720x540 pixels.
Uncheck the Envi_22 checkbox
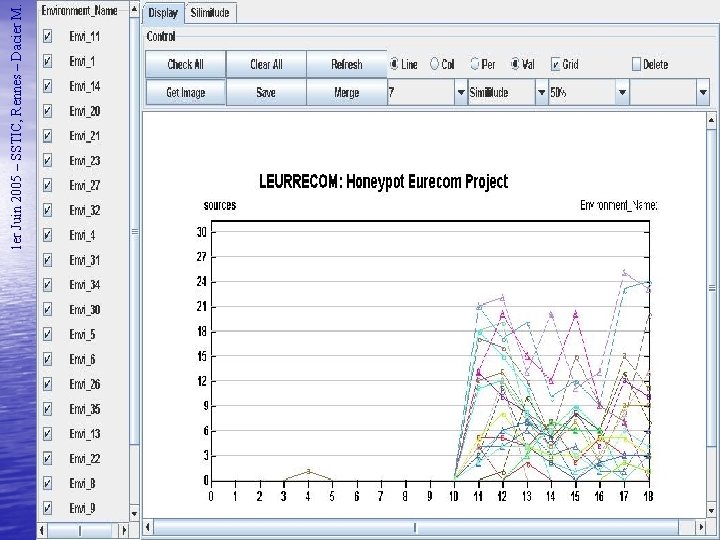click(47, 458)
